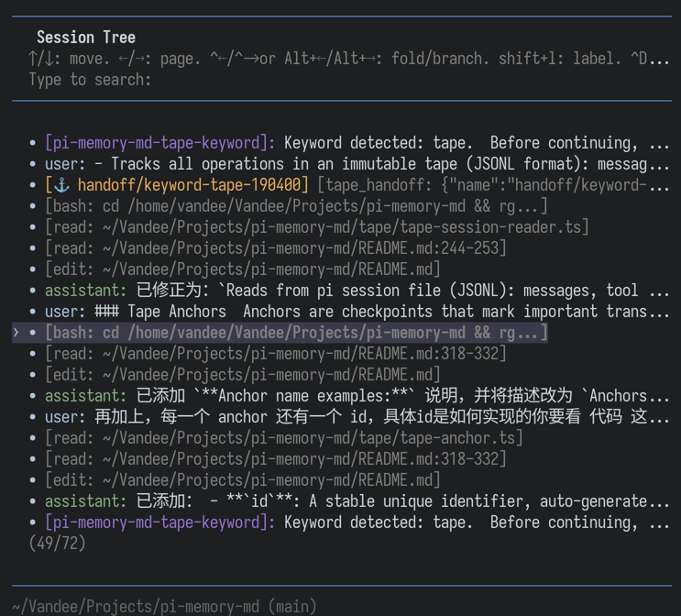The image size is (681, 616).
Task: Select the read tape-anchor.ts row
Action: click(x=276, y=438)
